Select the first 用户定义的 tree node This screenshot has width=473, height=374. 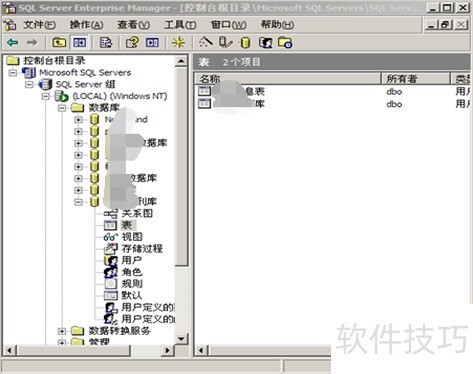pyautogui.click(x=148, y=307)
